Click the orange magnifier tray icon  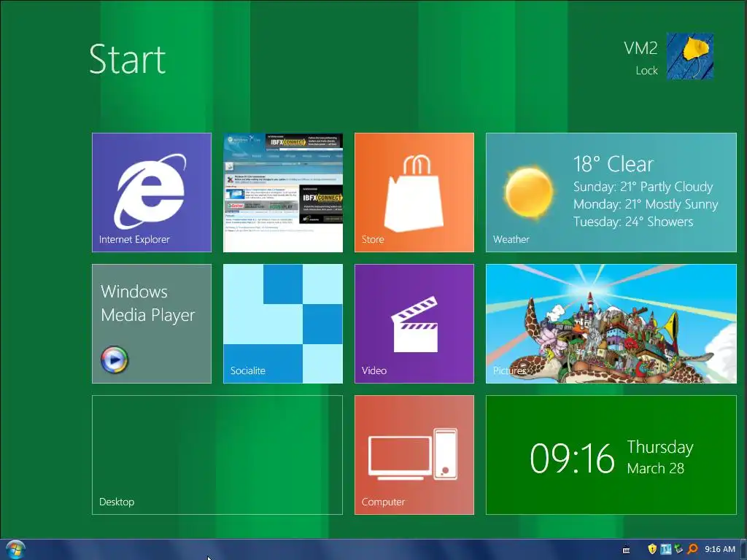(692, 549)
